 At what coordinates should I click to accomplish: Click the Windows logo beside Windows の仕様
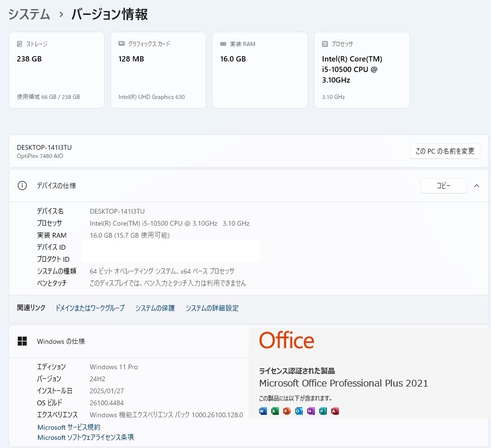click(x=22, y=341)
